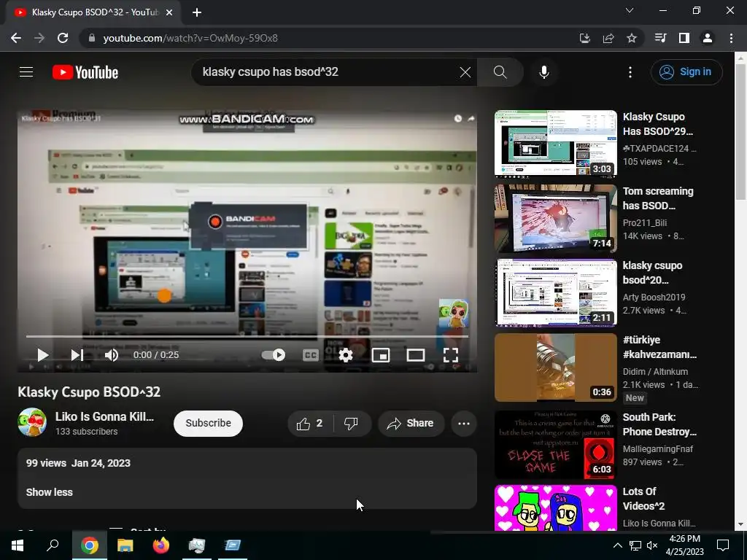Enter full screen mode
Screen dimensions: 747x560
tap(451, 355)
